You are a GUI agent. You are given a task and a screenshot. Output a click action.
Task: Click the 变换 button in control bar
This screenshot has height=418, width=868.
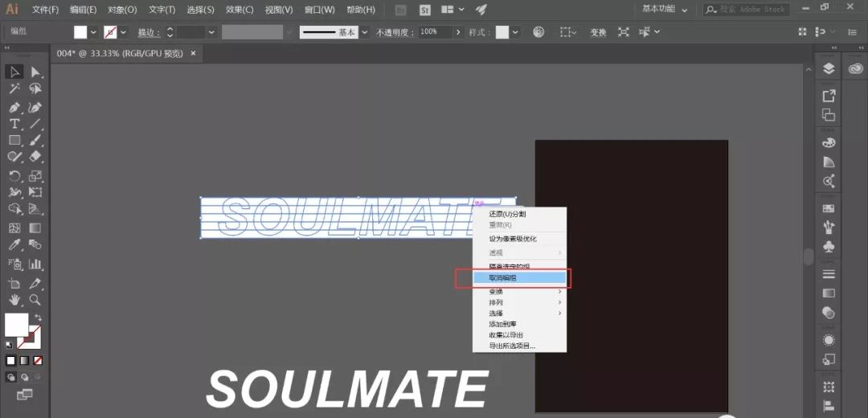coord(598,32)
